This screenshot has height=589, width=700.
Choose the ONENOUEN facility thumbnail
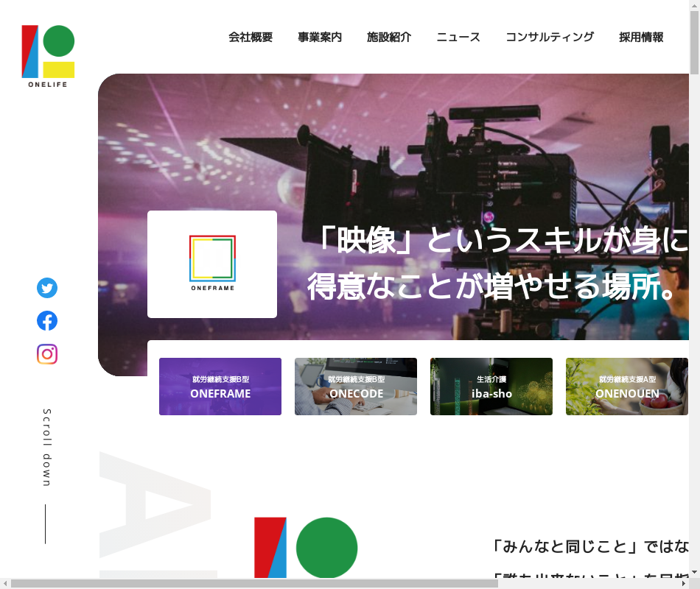pos(626,387)
